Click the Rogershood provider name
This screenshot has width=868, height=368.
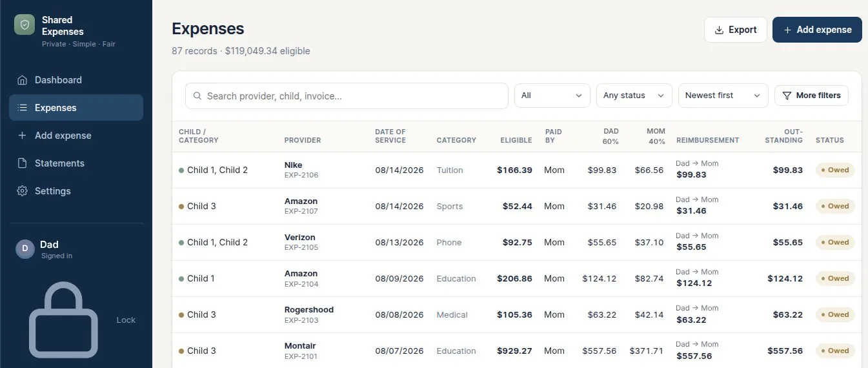309,310
